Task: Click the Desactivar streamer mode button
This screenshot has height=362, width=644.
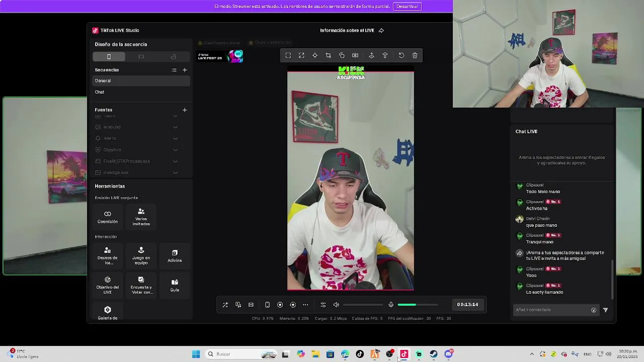Action: (x=407, y=7)
